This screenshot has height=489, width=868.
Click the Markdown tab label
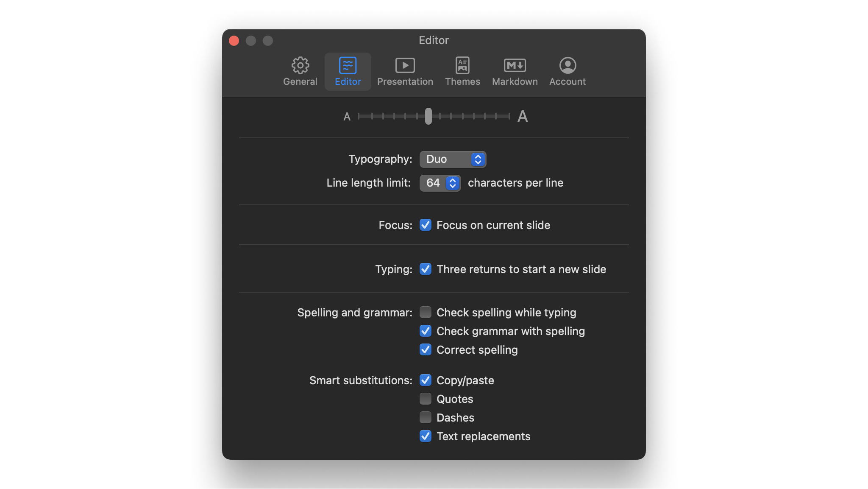click(x=515, y=81)
